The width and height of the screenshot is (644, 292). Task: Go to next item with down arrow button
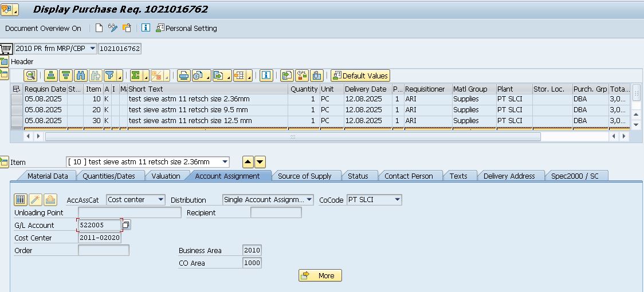(260, 162)
